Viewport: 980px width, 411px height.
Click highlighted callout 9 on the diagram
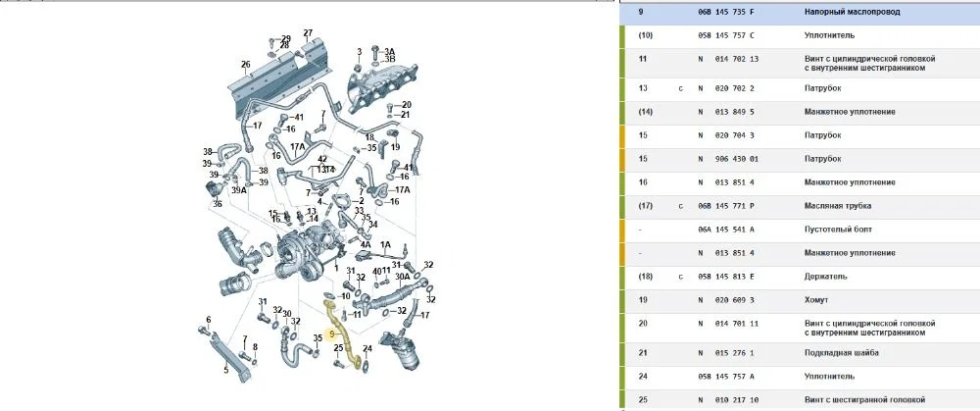(333, 334)
